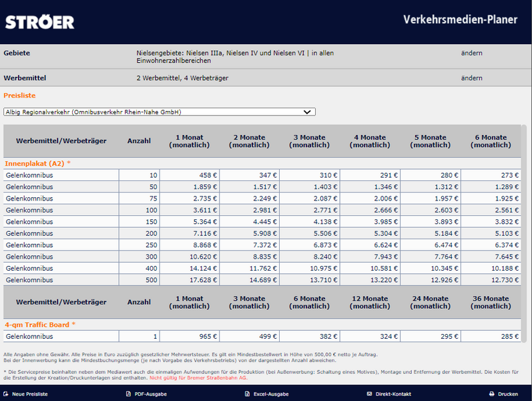
Task: Click the 499 € Traffic Board price
Action: [x=250, y=336]
